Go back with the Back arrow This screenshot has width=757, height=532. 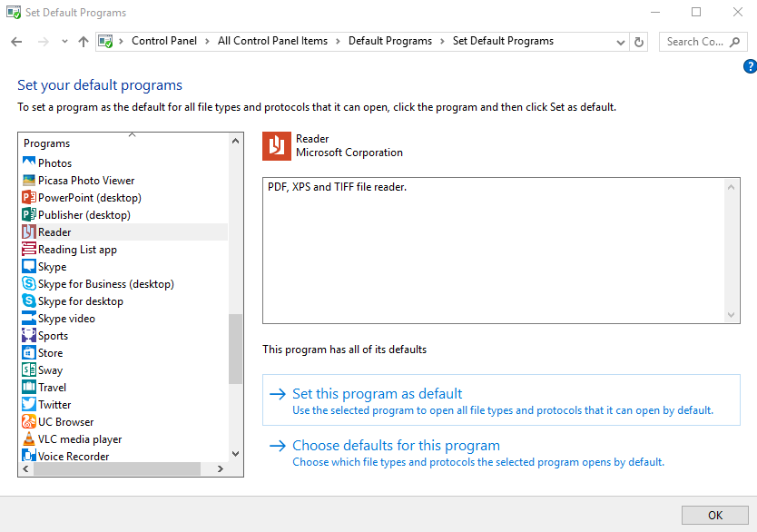click(x=16, y=42)
